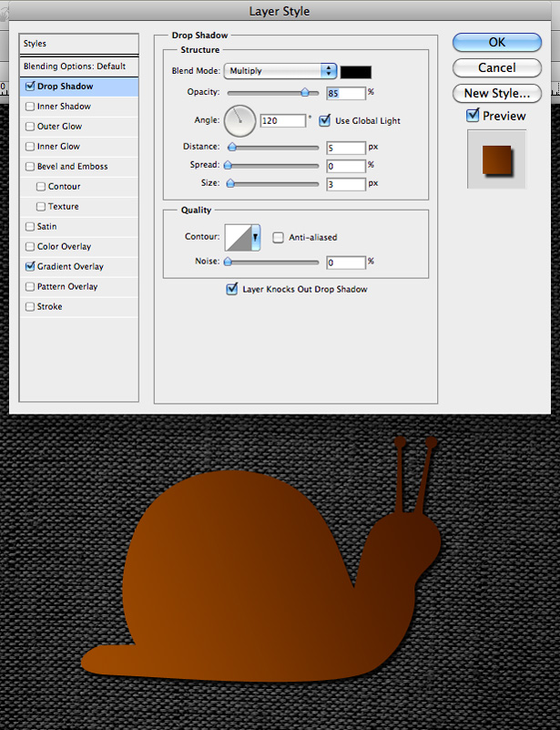Toggle Use Global Light checkbox
The height and width of the screenshot is (730, 560).
pos(325,120)
